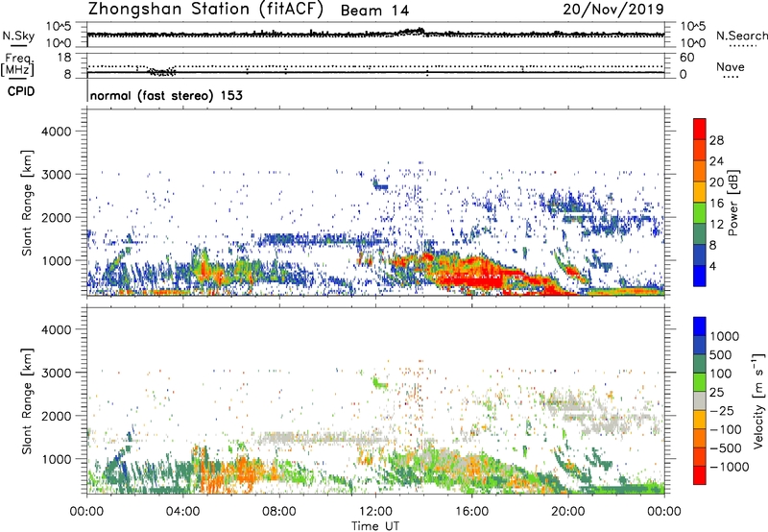Screen dimensions: 768x532
Task: Select the 100 label on velocity colorbar
Action: click(721, 374)
